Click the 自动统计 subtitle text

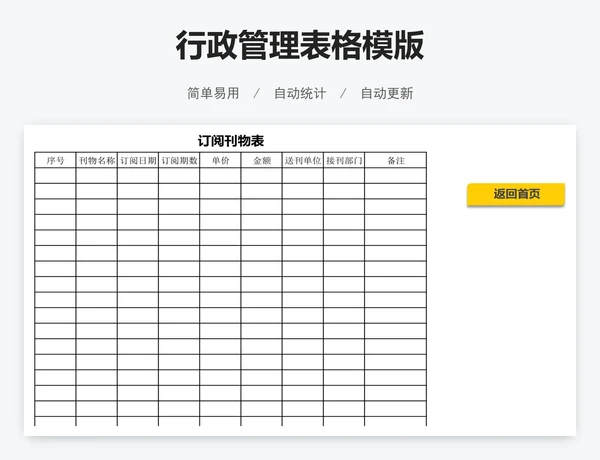tap(299, 93)
